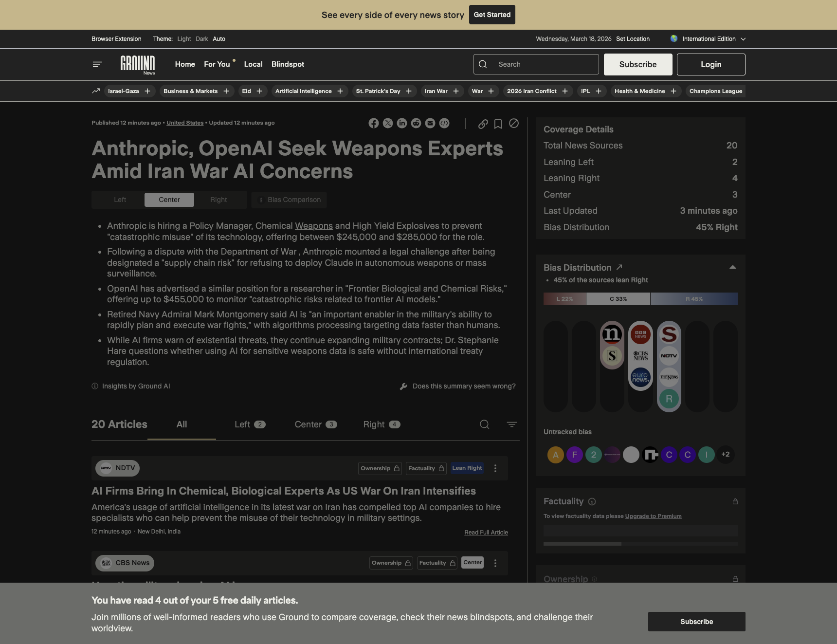The image size is (837, 644).
Task: Click the L 22% bias bar segment
Action: (x=564, y=299)
